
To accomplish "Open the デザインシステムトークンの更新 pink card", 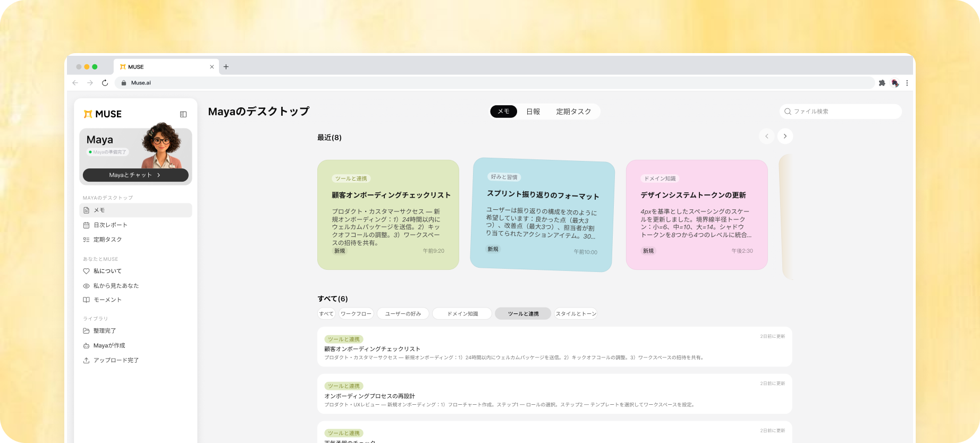I will pyautogui.click(x=697, y=215).
